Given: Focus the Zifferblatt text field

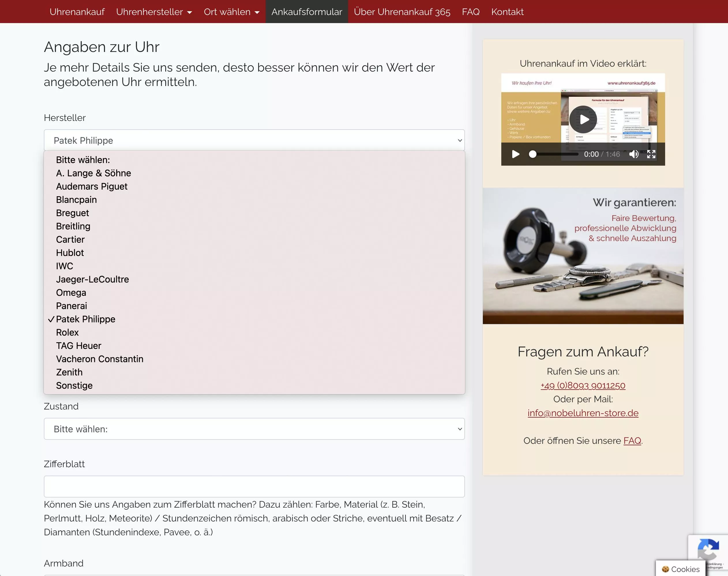Looking at the screenshot, I should click(x=254, y=486).
